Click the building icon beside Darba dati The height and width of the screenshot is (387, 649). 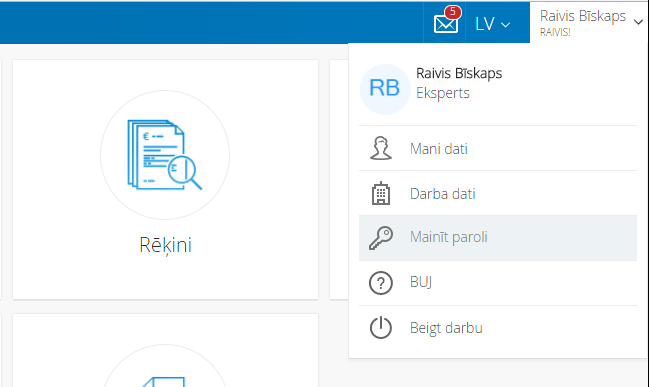click(380, 193)
